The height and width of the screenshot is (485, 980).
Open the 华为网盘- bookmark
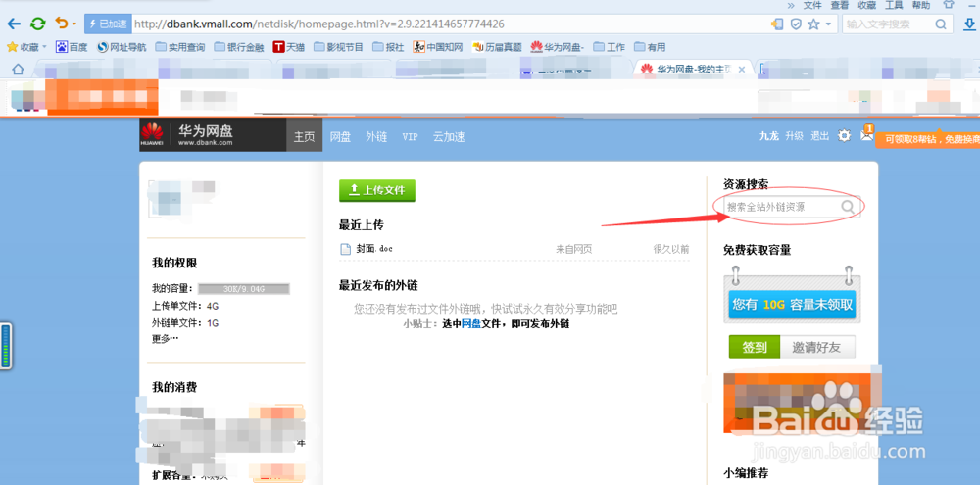558,47
